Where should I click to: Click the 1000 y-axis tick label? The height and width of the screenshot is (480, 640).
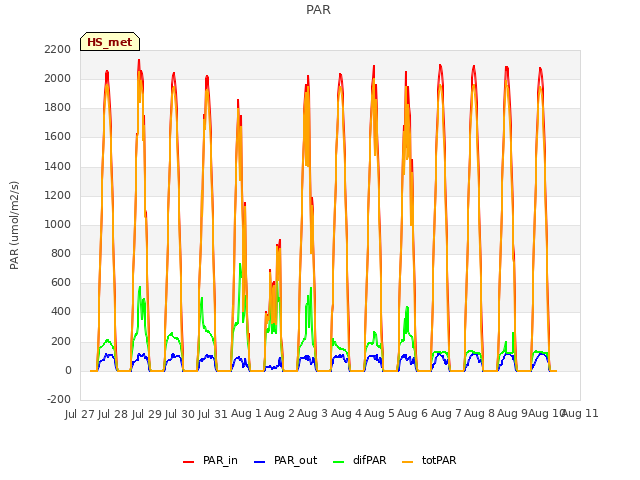[x=58, y=224]
